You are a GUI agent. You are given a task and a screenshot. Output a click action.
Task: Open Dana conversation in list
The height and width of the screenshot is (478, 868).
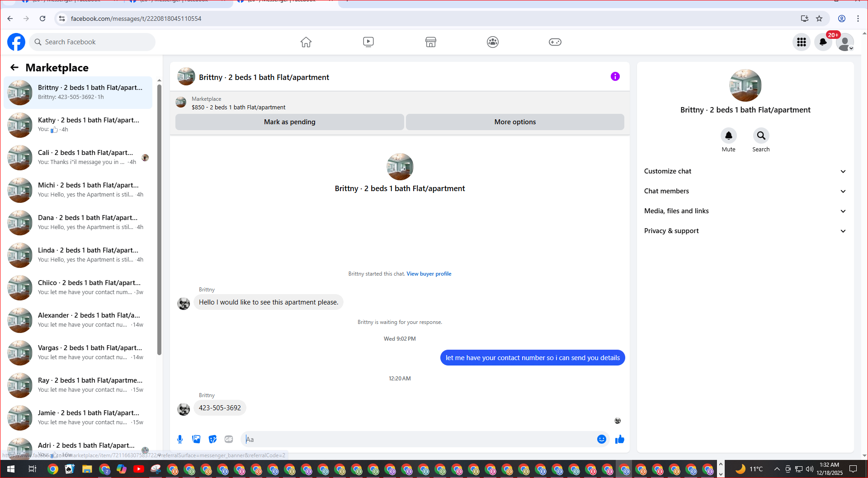coord(78,223)
